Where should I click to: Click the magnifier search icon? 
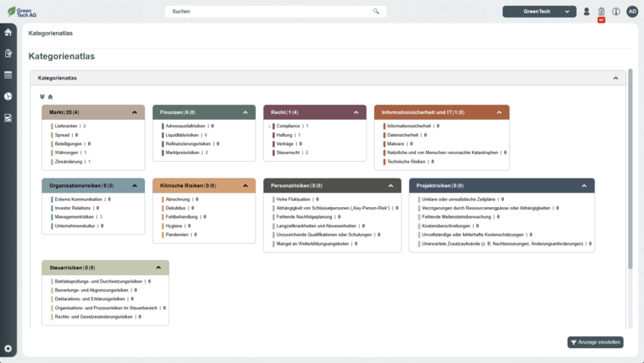(x=377, y=12)
